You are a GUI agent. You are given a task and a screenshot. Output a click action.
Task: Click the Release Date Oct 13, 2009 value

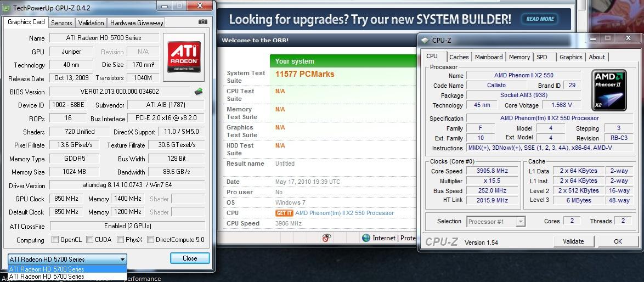[71, 78]
